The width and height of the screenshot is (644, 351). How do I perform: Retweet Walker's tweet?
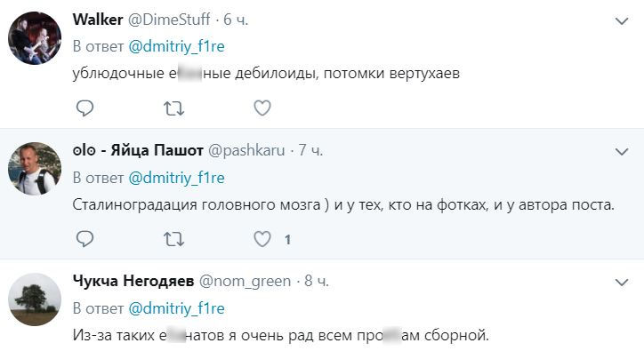173,108
